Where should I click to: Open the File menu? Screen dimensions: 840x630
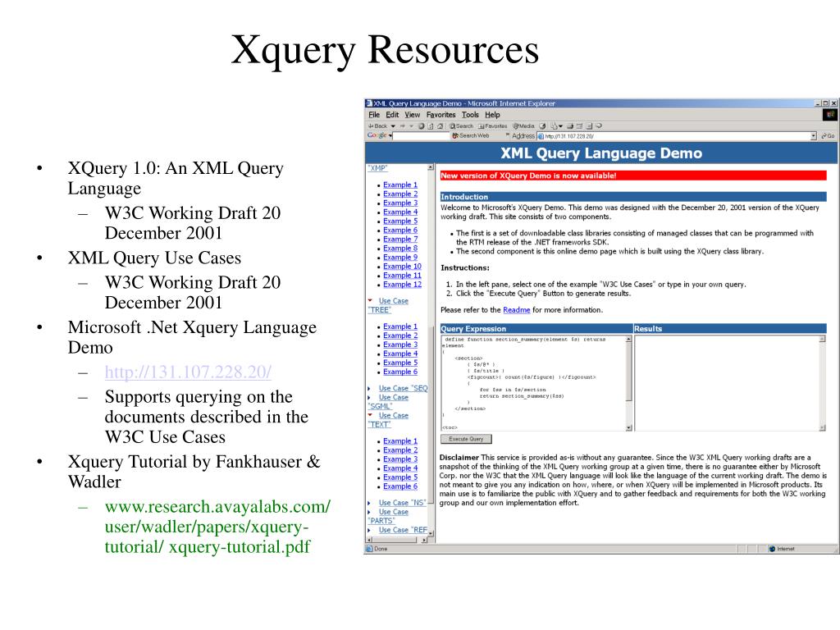(x=374, y=115)
